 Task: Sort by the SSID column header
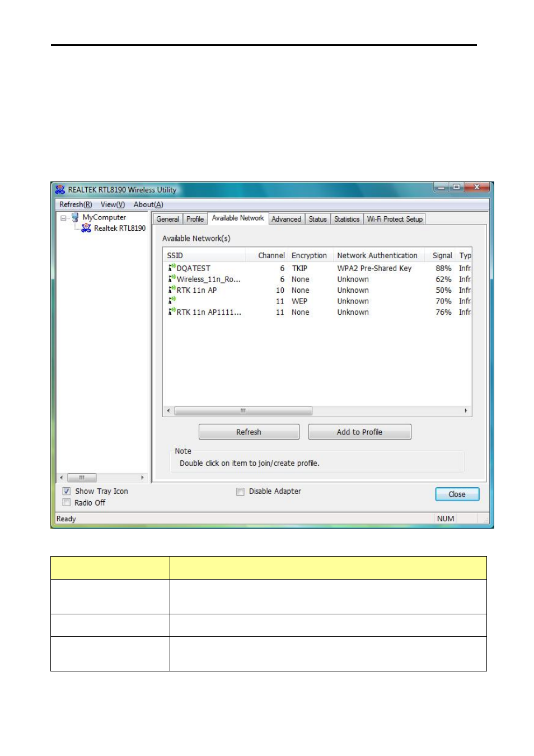point(204,255)
